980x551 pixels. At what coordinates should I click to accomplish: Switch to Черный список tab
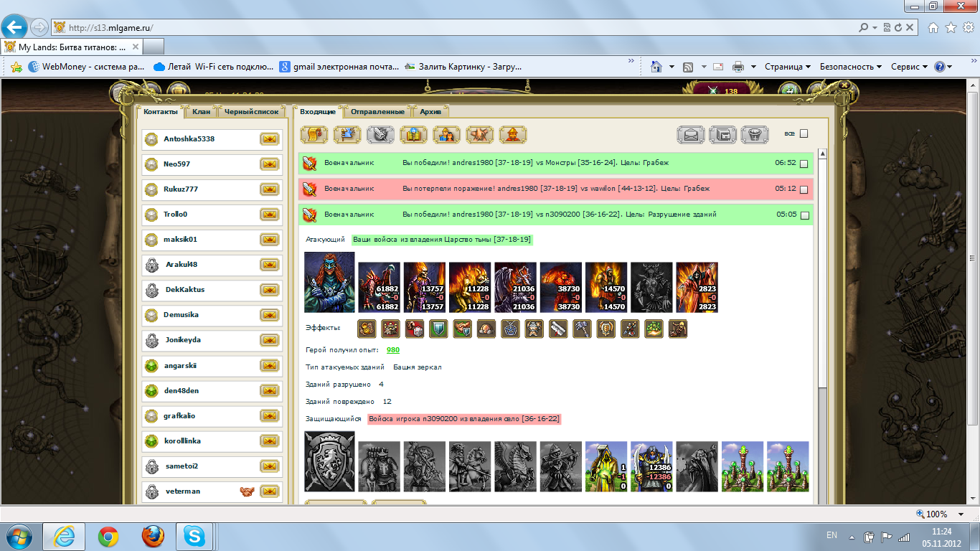tap(251, 112)
